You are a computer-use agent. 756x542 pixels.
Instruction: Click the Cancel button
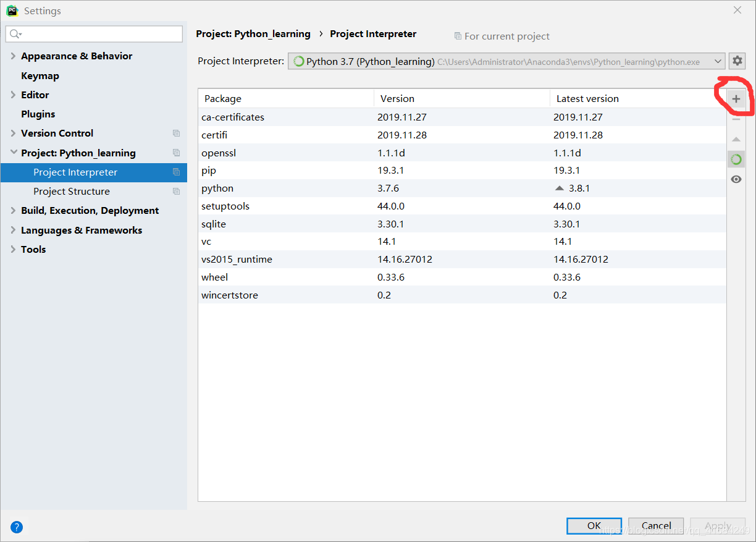click(656, 526)
